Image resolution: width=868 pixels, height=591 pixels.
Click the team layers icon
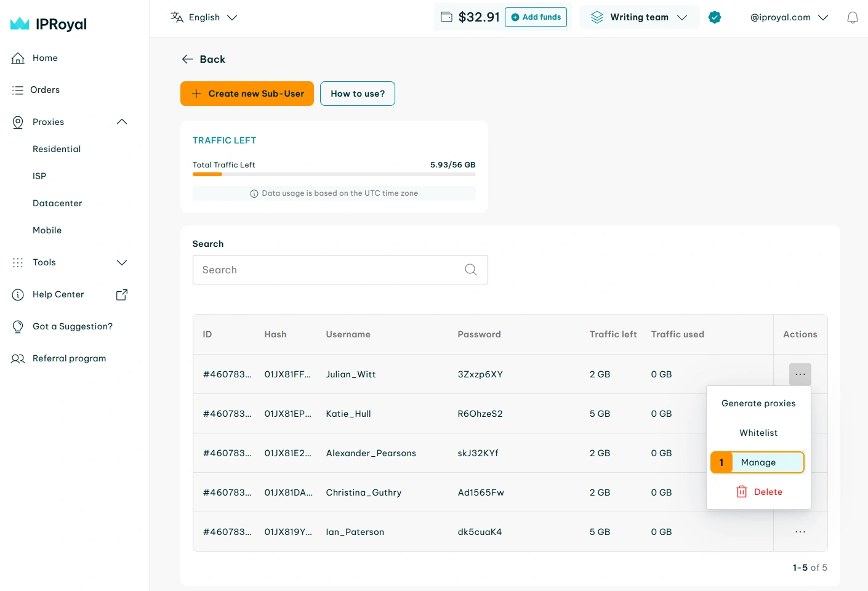click(597, 17)
